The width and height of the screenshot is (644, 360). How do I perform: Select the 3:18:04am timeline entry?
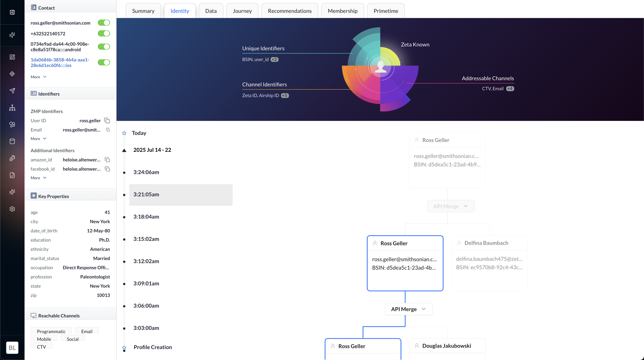(x=146, y=217)
